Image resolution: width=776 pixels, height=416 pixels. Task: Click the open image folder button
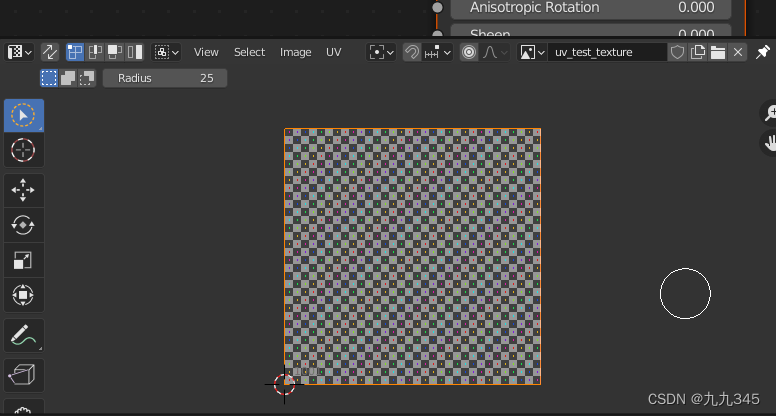(717, 52)
